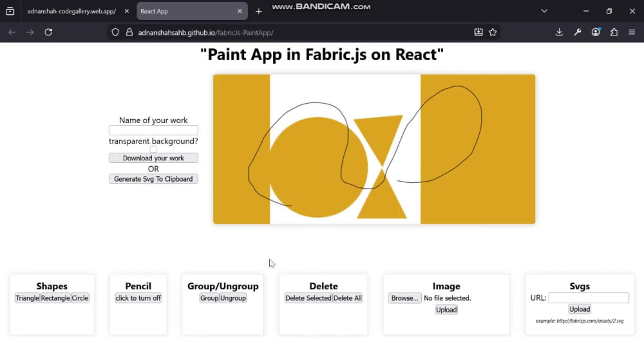Viewport: 644px width, 342px height.
Task: Click the Paint App in Fabric.js heading
Action: 322,54
